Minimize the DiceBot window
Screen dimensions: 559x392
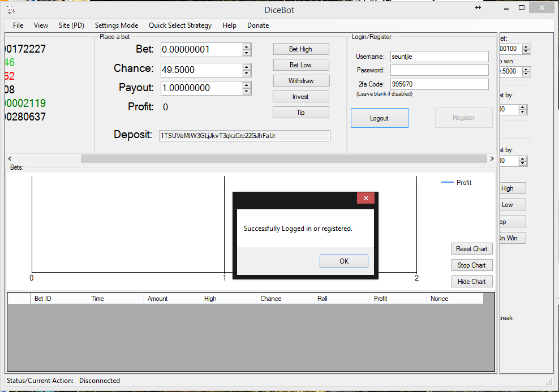[x=506, y=8]
